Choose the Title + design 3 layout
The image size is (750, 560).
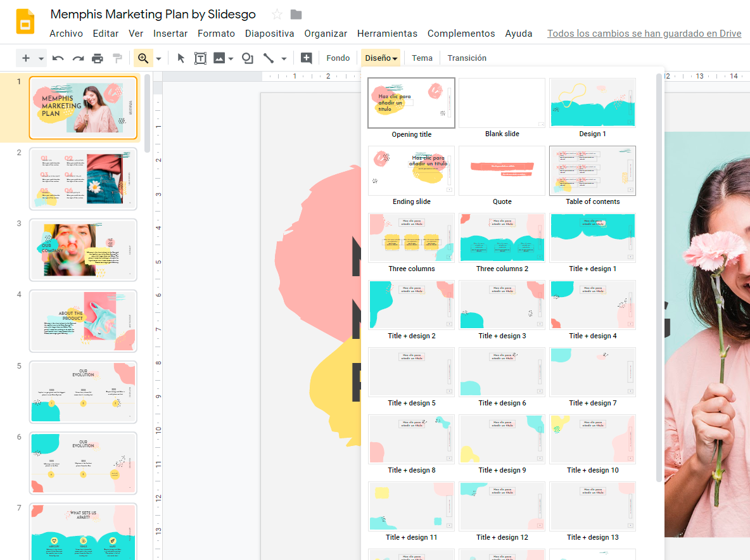[502, 305]
